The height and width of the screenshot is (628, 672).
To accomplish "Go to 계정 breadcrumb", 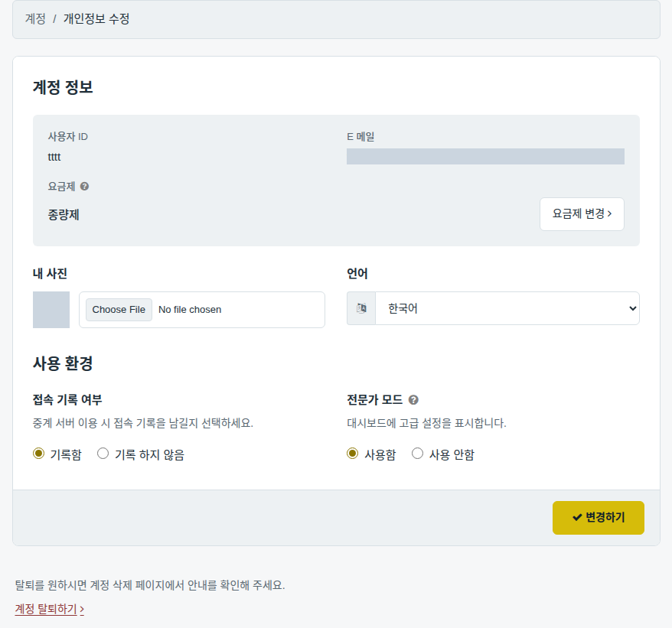I will pyautogui.click(x=35, y=19).
